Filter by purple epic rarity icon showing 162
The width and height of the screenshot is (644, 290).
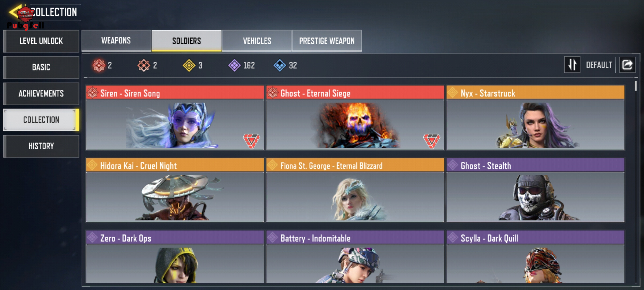click(235, 65)
